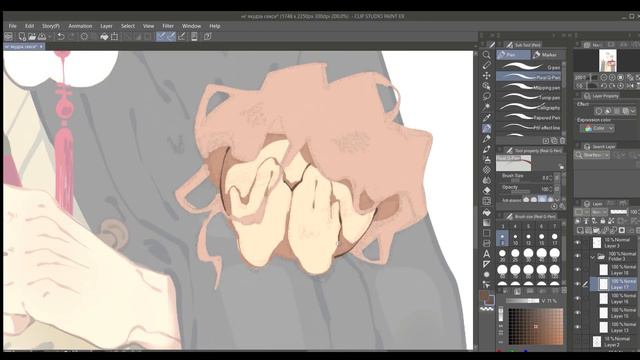Image resolution: width=640 pixels, height=360 pixels.
Task: Hide Layer 13 with its eye icon
Action: [x=578, y=327]
